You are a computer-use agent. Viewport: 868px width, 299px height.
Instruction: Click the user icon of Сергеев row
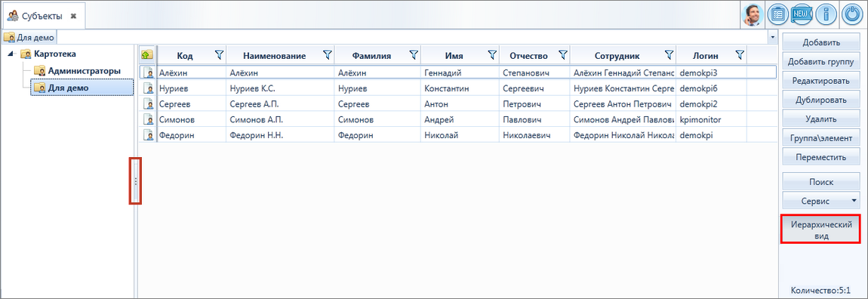click(148, 103)
